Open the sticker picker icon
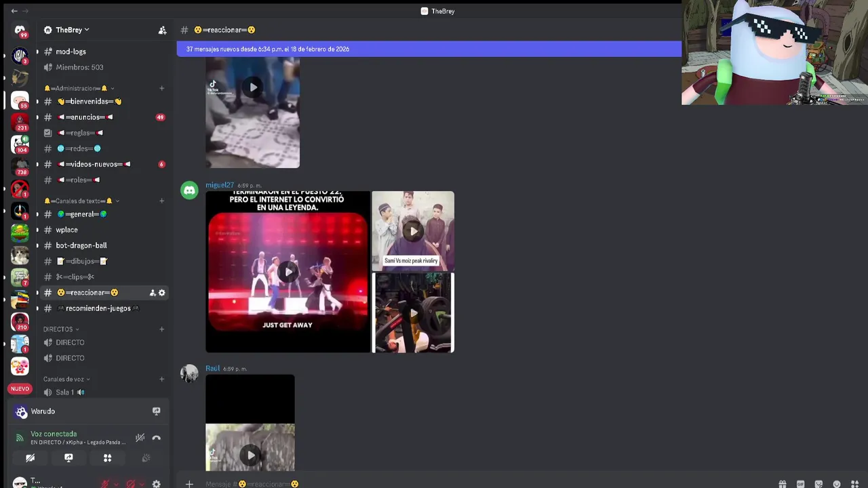The height and width of the screenshot is (488, 868). pos(818,484)
